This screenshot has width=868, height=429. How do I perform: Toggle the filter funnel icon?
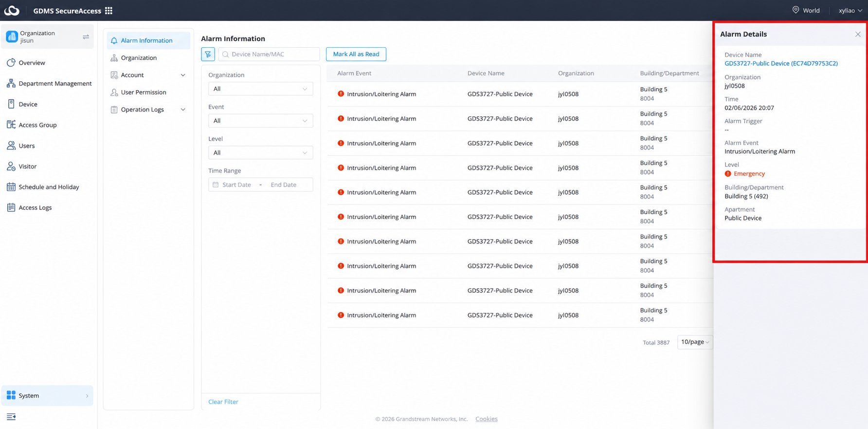tap(208, 54)
